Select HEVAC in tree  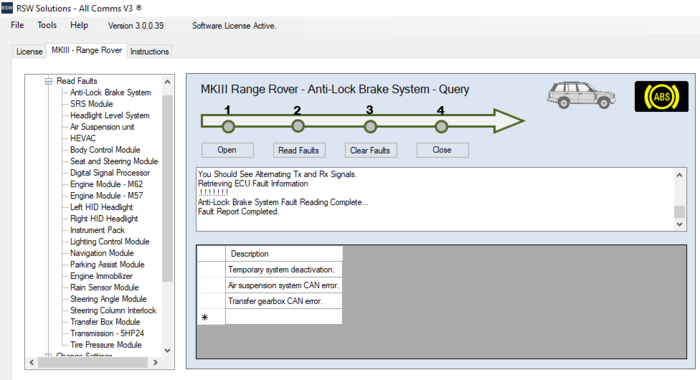point(83,138)
